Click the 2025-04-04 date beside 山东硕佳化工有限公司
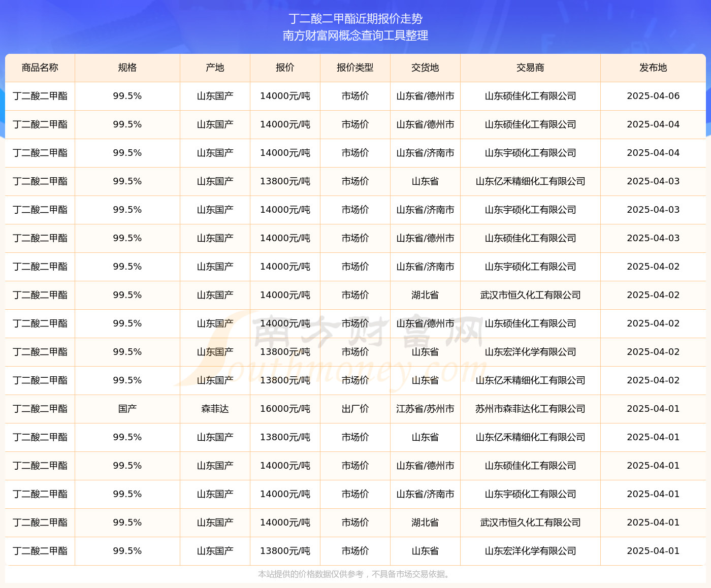Viewport: 711px width, 588px height. click(x=653, y=124)
